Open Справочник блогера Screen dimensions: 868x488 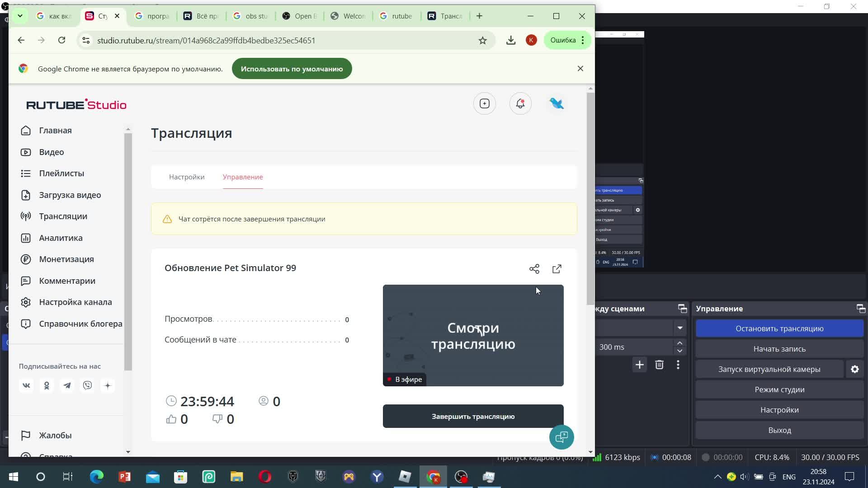pos(71,324)
